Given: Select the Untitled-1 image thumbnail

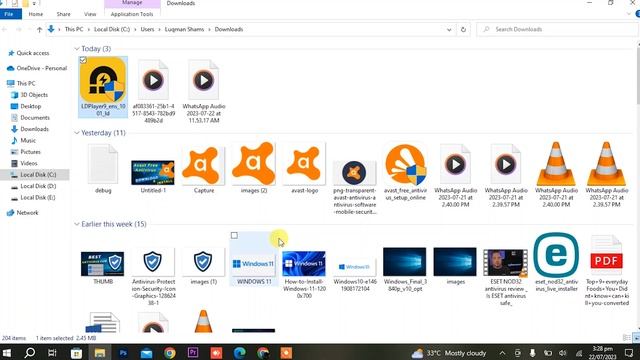Looking at the screenshot, I should click(x=153, y=172).
